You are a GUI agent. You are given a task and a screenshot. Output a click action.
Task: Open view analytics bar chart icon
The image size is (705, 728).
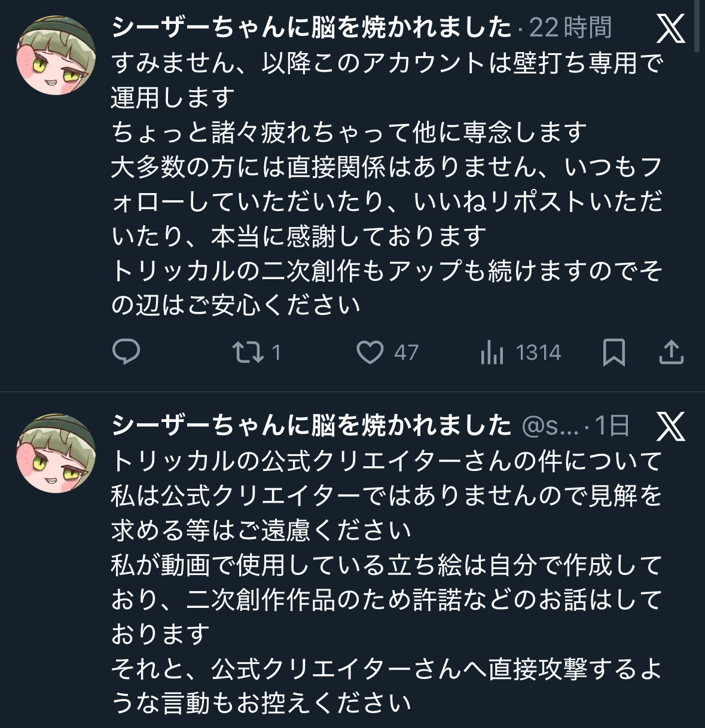tap(492, 353)
